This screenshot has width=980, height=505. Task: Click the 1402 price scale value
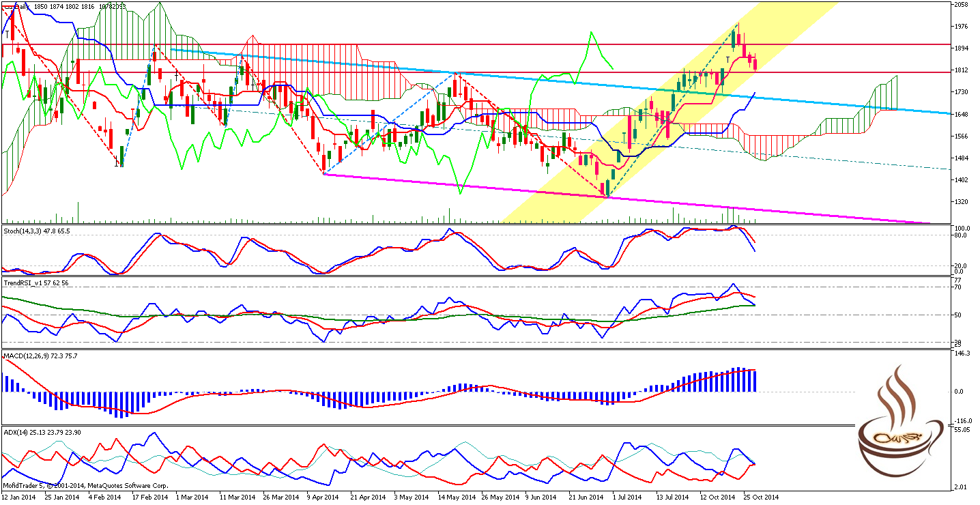961,180
